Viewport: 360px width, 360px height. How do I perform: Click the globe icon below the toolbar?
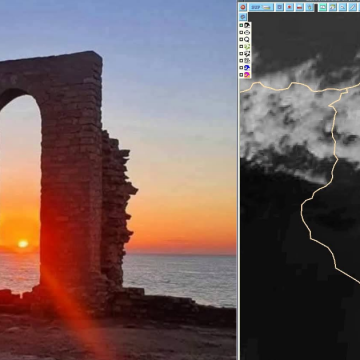click(x=243, y=17)
